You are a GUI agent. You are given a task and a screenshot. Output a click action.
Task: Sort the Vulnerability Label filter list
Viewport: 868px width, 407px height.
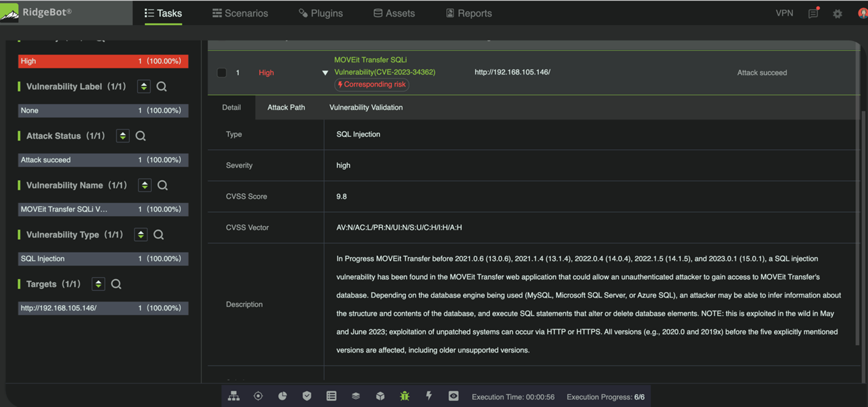144,87
